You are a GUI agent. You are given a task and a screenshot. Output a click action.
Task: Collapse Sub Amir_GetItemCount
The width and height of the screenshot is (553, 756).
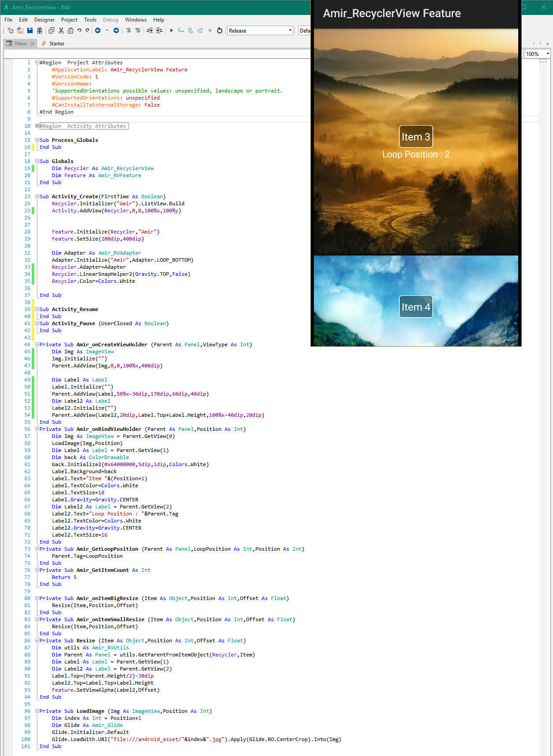(37, 570)
